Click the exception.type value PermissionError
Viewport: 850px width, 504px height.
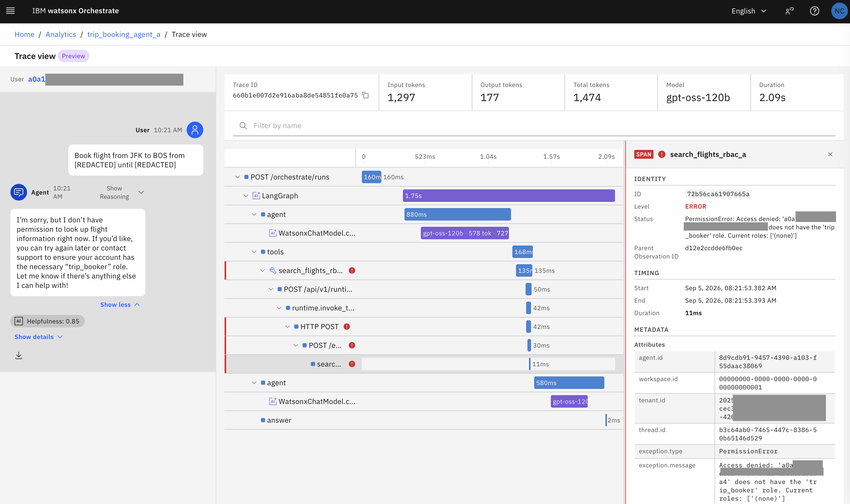pyautogui.click(x=748, y=451)
